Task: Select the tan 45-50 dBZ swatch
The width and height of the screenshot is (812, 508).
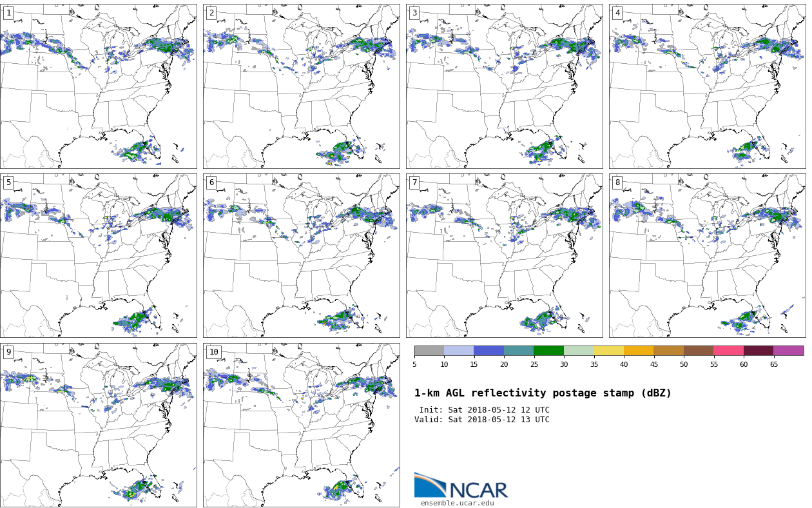Action: tap(668, 351)
